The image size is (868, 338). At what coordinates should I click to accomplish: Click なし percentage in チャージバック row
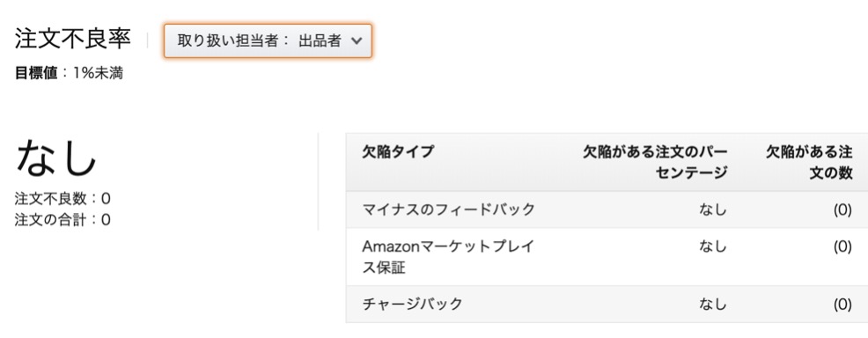(712, 304)
